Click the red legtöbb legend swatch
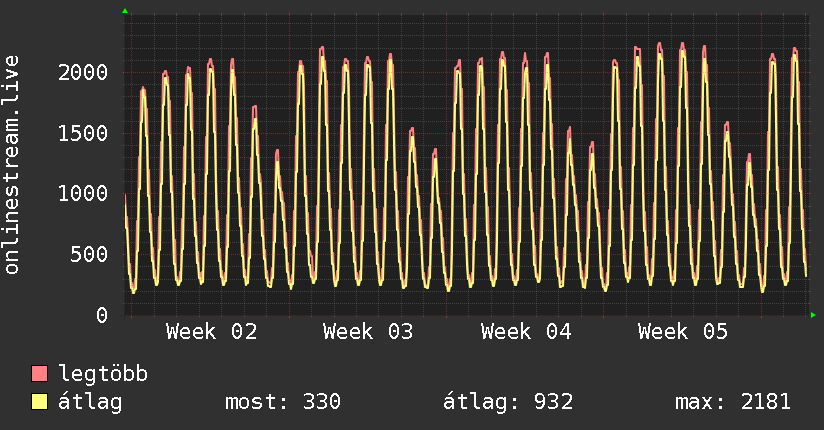The width and height of the screenshot is (824, 430). 40,374
